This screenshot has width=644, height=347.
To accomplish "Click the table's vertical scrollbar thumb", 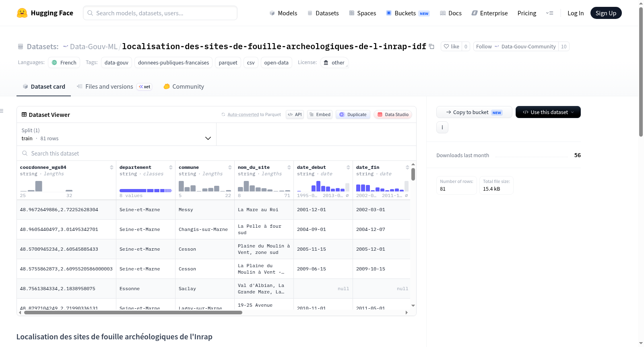I will pyautogui.click(x=413, y=174).
